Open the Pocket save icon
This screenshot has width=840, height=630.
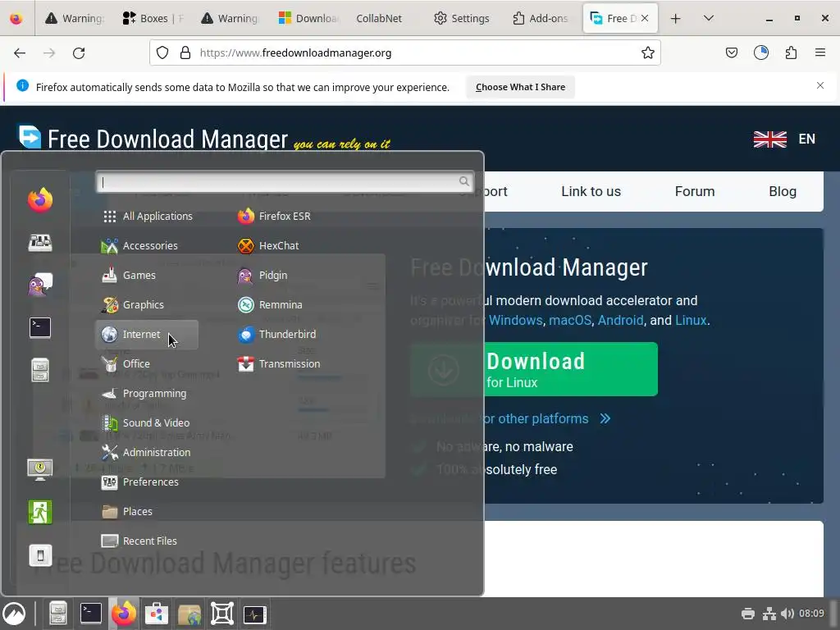[731, 52]
